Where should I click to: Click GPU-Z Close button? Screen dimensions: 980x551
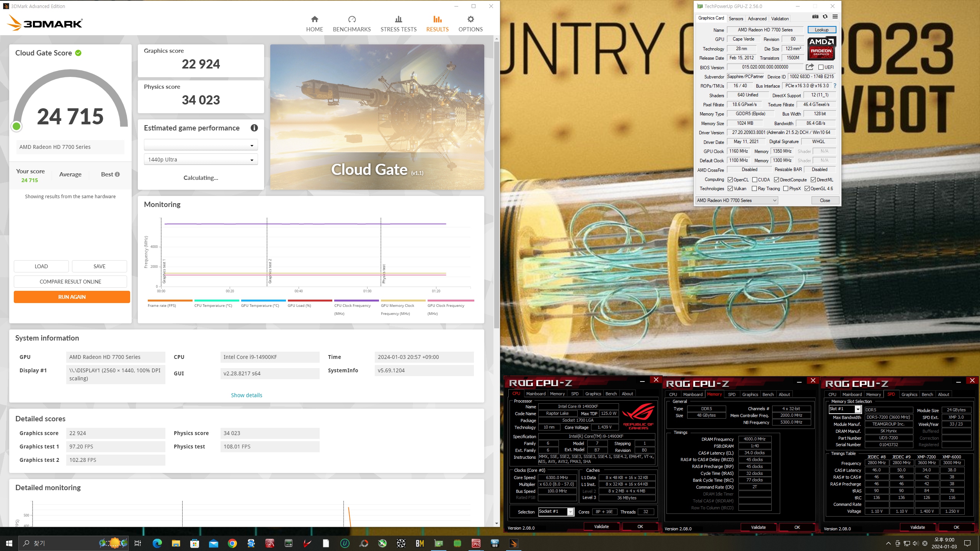825,201
